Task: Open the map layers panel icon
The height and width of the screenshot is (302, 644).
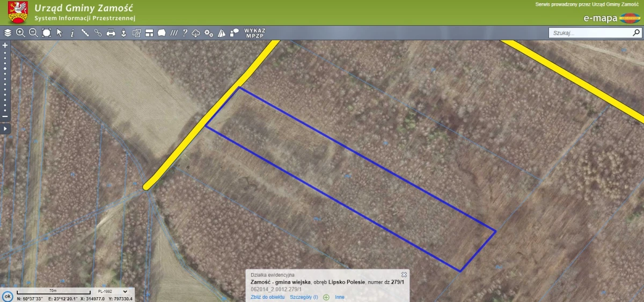Action: [8, 33]
